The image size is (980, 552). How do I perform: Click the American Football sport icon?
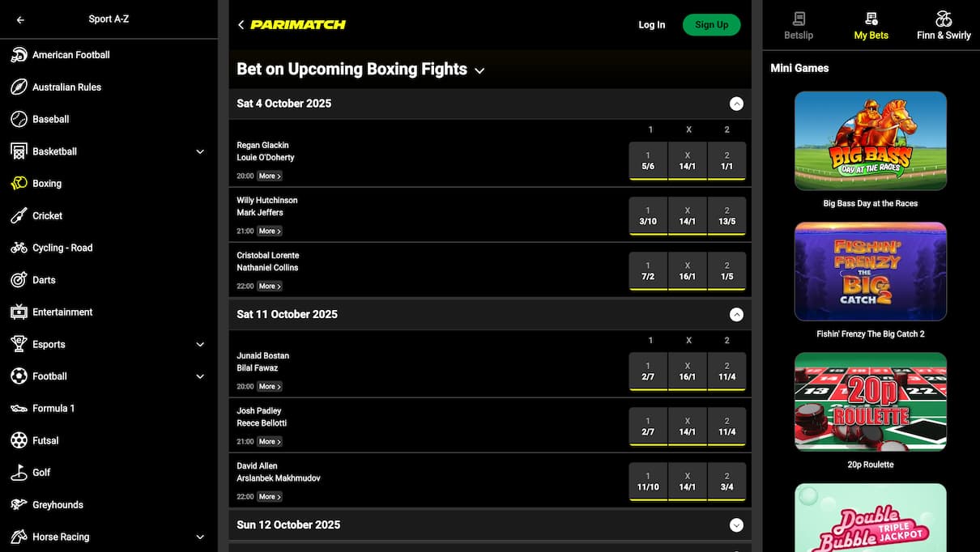point(19,55)
